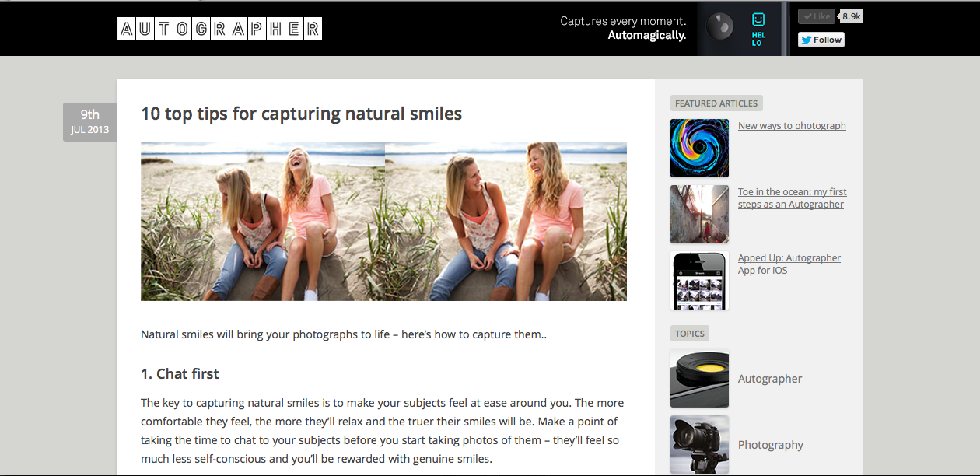Click the Autographer logo in the header
This screenshot has height=476, width=980.
tap(219, 29)
